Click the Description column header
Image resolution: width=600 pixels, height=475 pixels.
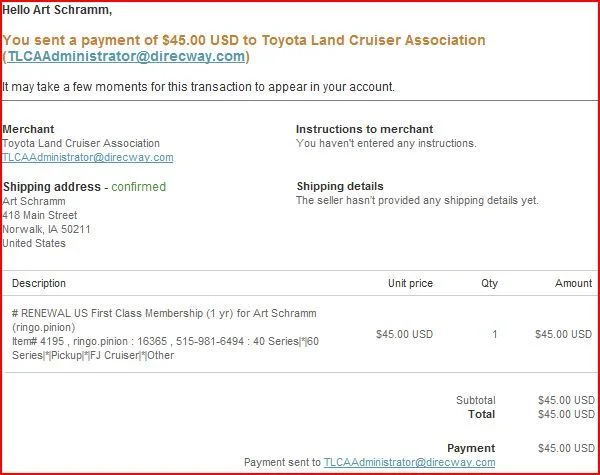(39, 283)
